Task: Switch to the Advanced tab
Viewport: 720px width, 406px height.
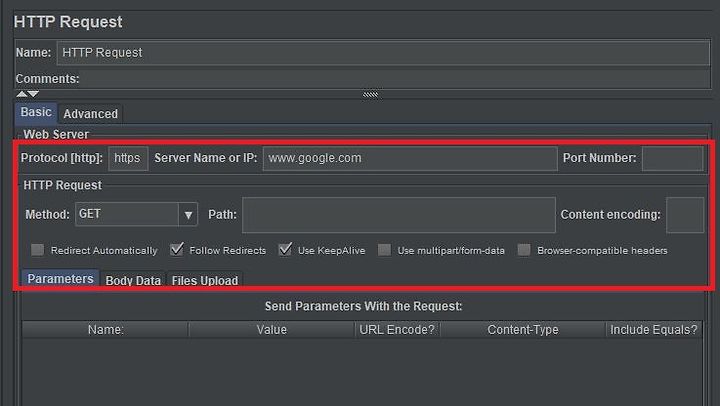Action: (x=90, y=114)
